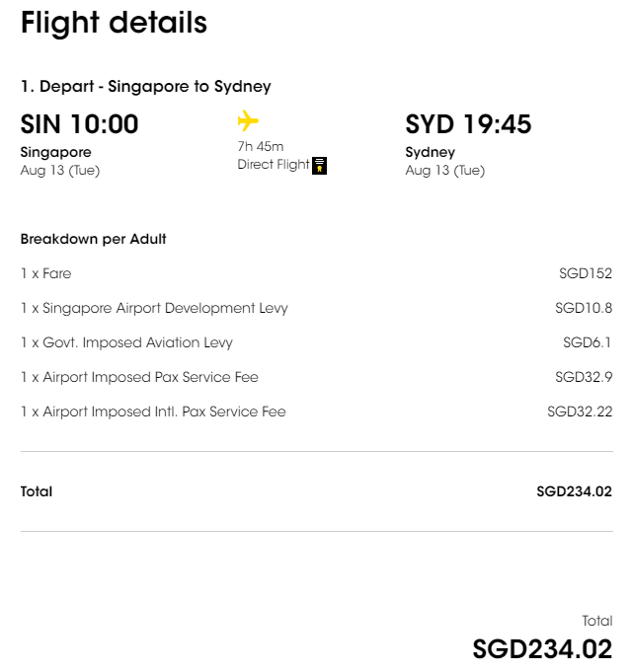The height and width of the screenshot is (672, 631).
Task: Click departure date Aug 13 under Singapore
Action: click(x=60, y=171)
